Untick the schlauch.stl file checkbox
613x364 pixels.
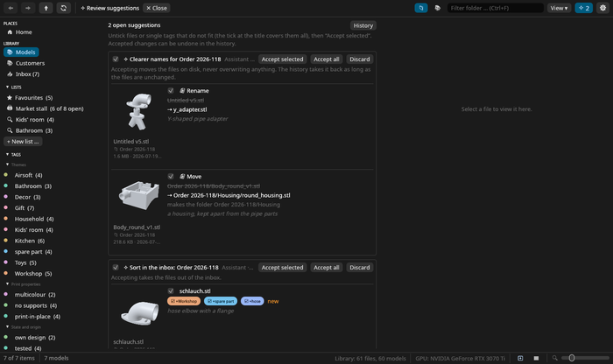(x=171, y=291)
